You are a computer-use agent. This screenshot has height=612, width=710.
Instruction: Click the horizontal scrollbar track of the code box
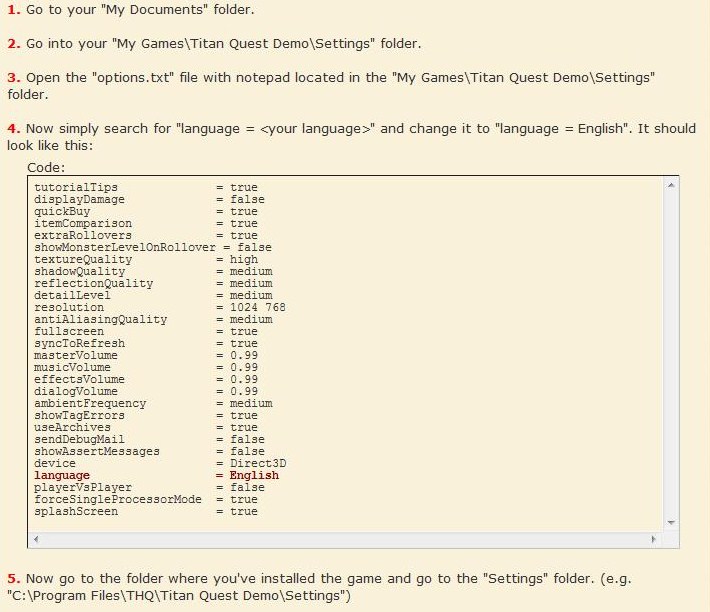click(x=345, y=539)
